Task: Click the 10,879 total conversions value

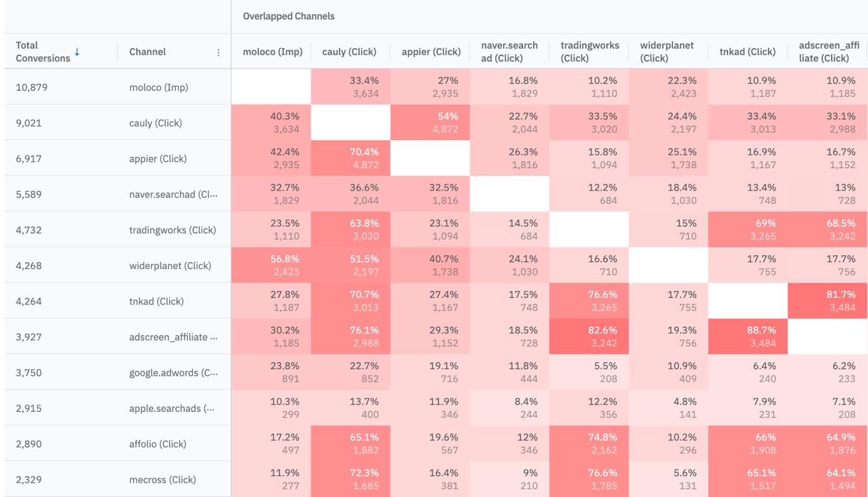Action: coord(31,87)
